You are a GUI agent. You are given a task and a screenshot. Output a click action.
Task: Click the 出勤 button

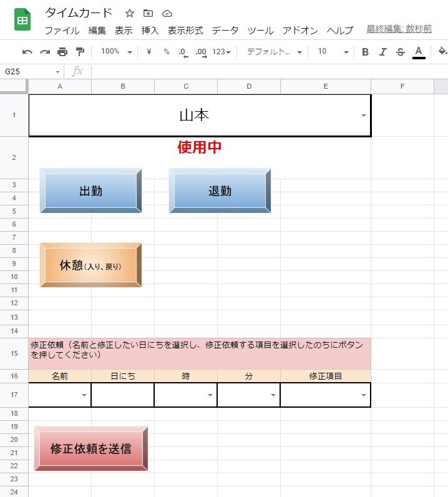coord(90,191)
